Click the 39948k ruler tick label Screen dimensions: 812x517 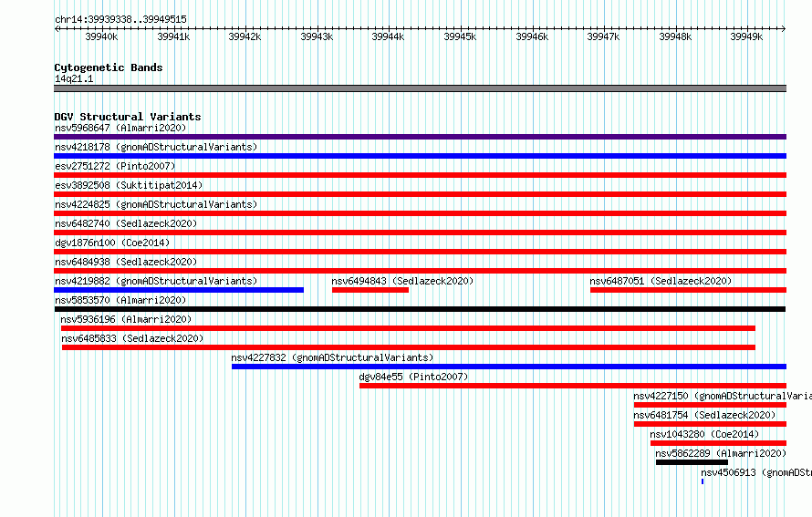675,36
